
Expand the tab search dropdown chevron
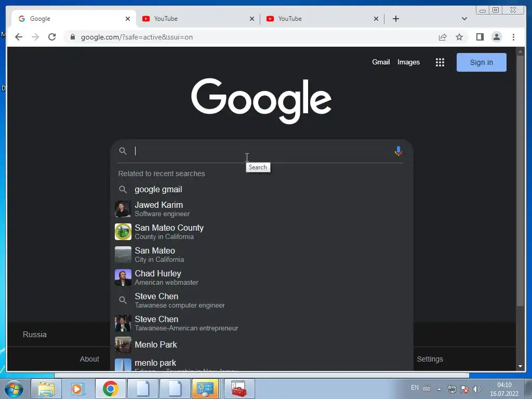464,19
